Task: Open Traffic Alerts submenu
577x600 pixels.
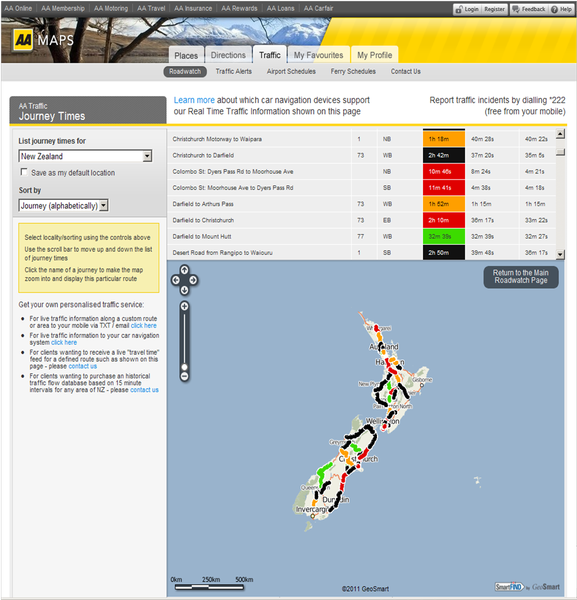Action: click(233, 72)
